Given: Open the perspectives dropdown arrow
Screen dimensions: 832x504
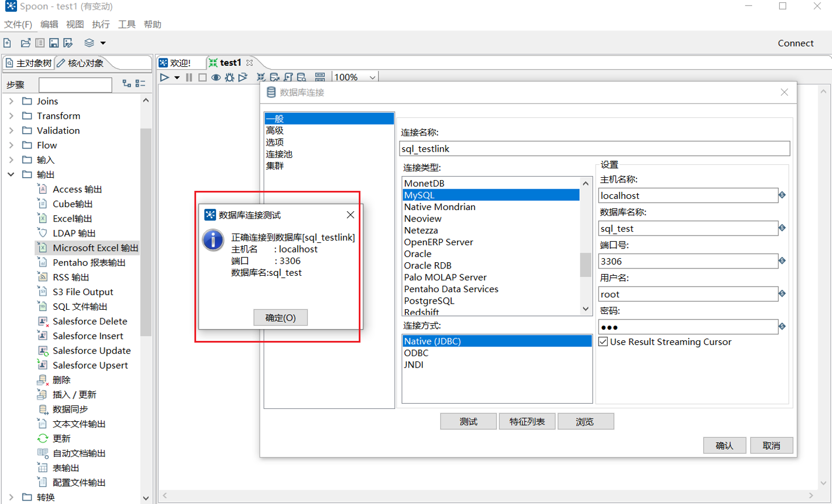Looking at the screenshot, I should pyautogui.click(x=103, y=43).
